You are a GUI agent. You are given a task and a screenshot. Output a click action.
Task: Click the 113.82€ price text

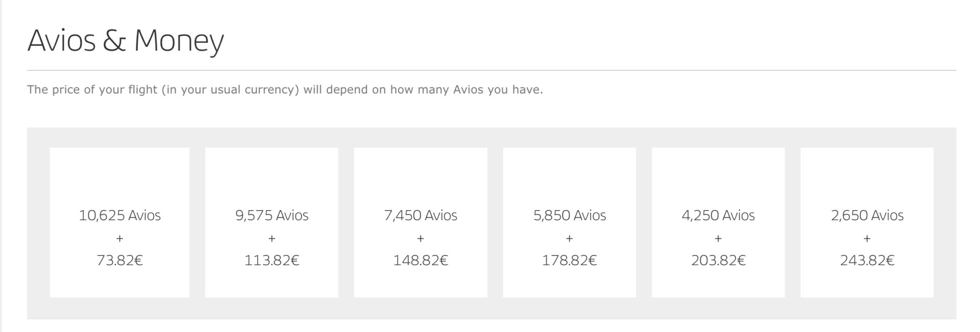tap(272, 261)
